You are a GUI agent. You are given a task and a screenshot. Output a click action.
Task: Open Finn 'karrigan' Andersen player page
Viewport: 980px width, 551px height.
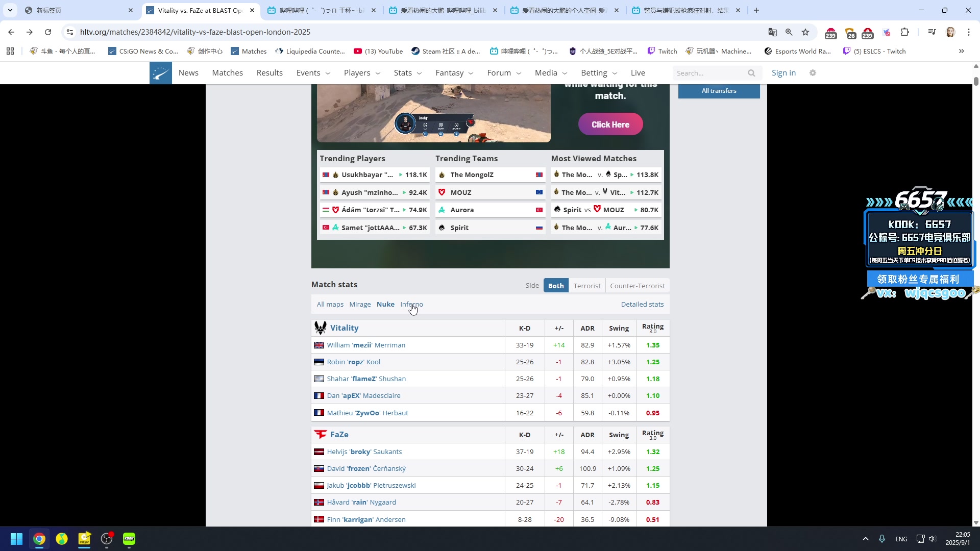(366, 519)
